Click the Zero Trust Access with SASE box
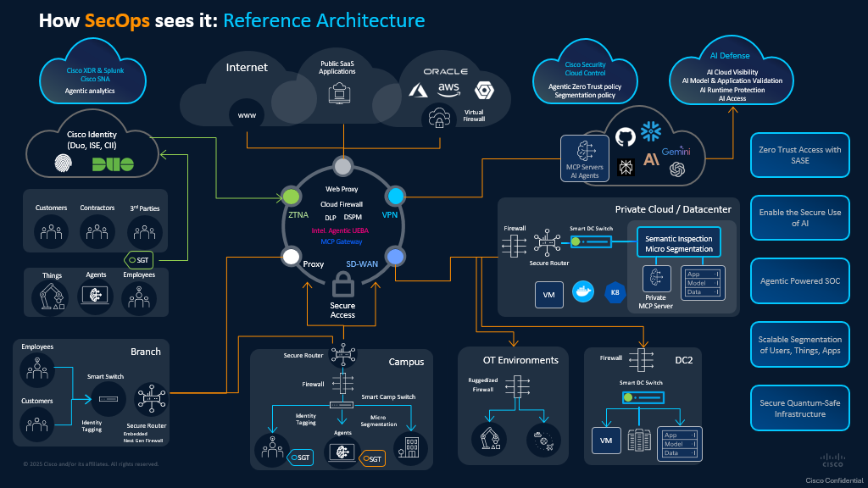Image resolution: width=868 pixels, height=488 pixels. pyautogui.click(x=800, y=155)
